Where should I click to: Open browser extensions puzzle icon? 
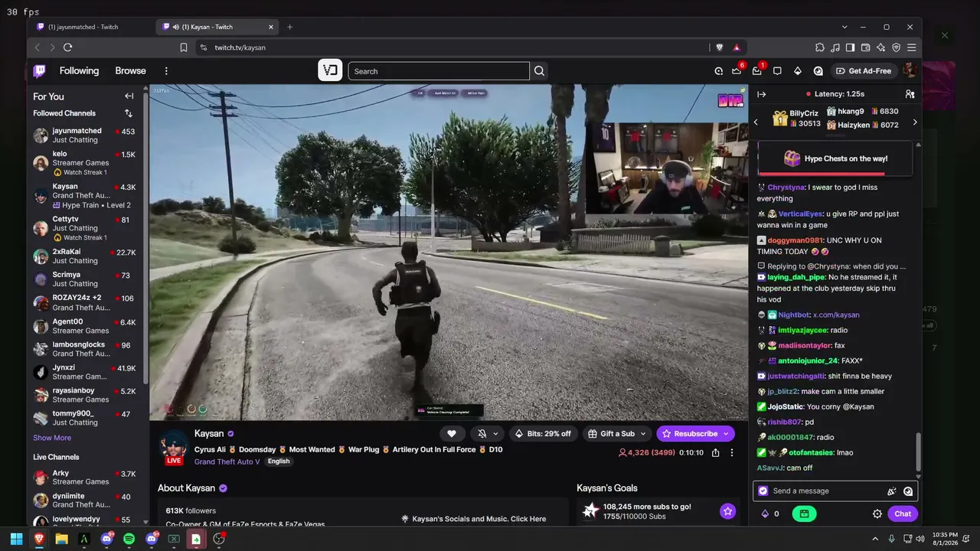pyautogui.click(x=820, y=47)
